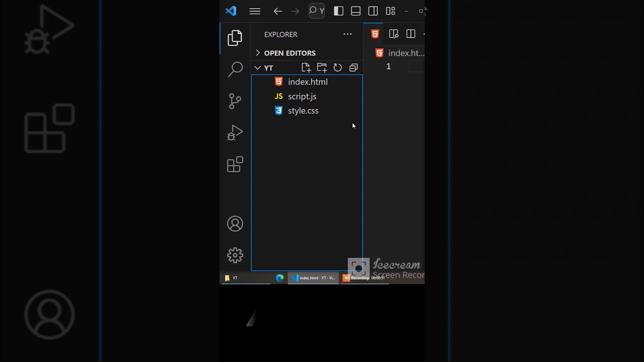This screenshot has height=362, width=644.
Task: Click the index.html breadcrumb item
Action: coord(400,53)
